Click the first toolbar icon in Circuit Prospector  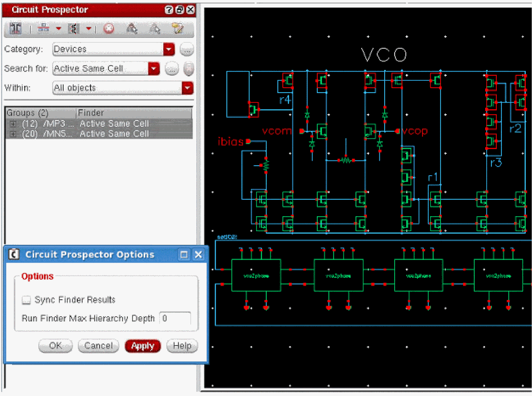[x=15, y=29]
